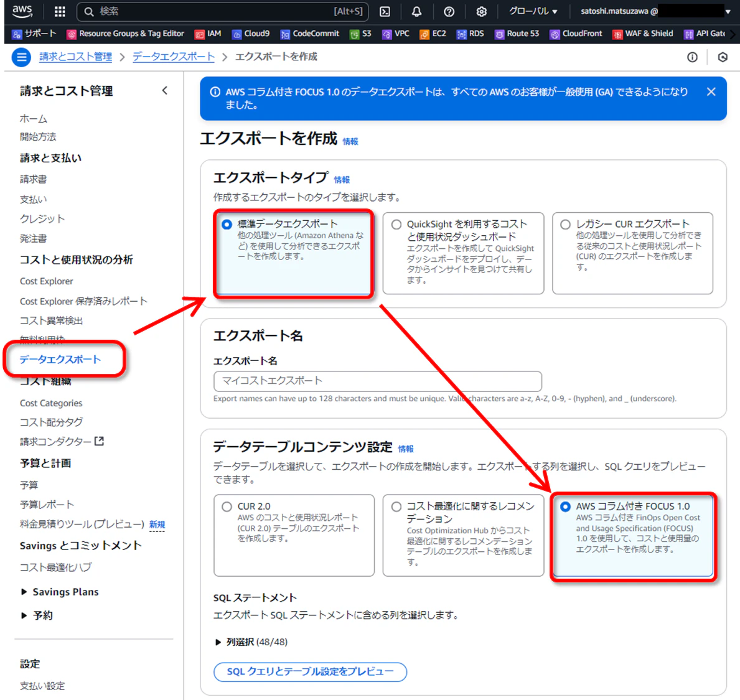Click the SQL クエリとテーブル設定をプレビュー button
Viewport: 740px width, 700px height.
pyautogui.click(x=310, y=672)
